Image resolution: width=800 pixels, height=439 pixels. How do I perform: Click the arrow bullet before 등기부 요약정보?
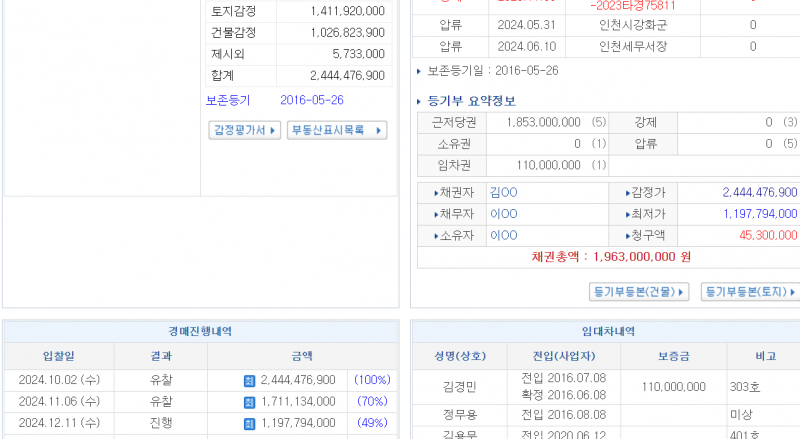tap(419, 101)
